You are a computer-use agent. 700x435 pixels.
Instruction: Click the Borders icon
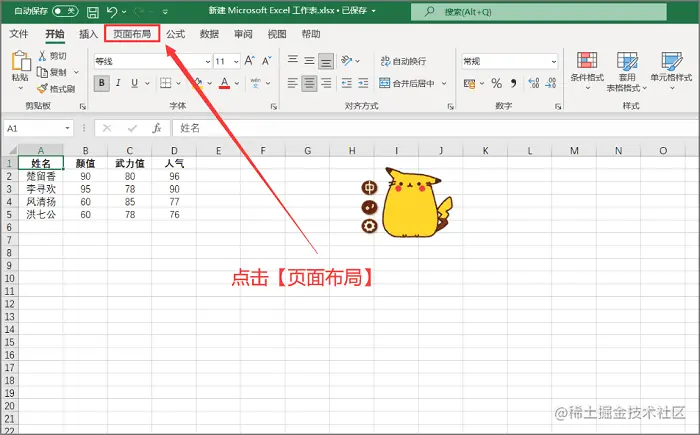coord(166,83)
